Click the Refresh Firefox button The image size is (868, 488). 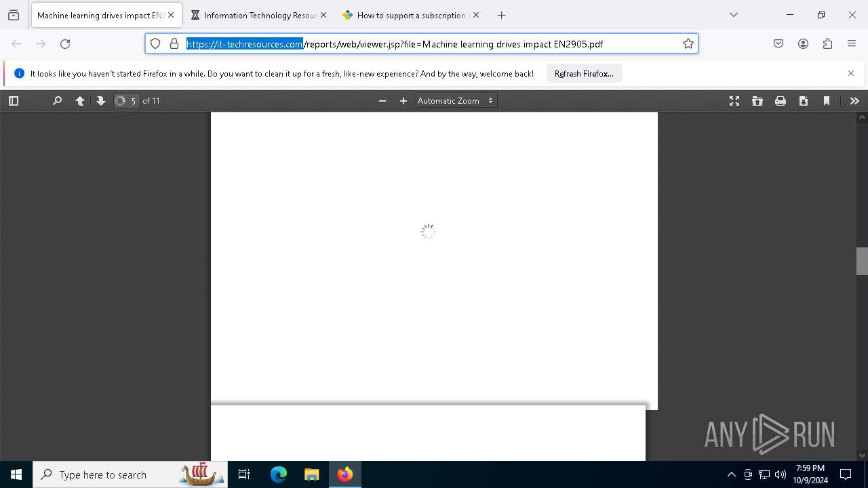584,74
